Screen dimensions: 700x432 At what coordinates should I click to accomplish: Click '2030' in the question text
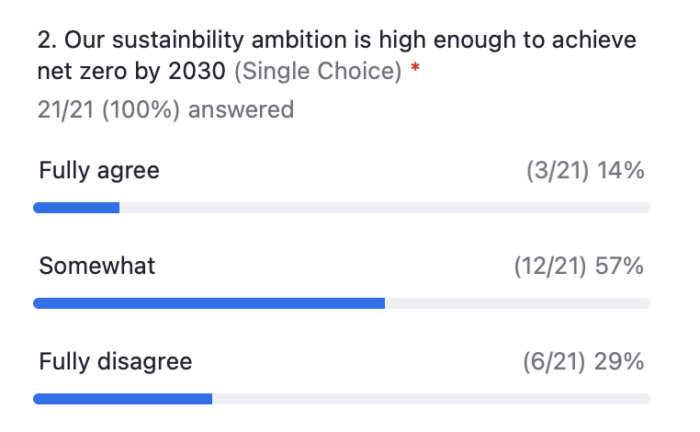197,71
